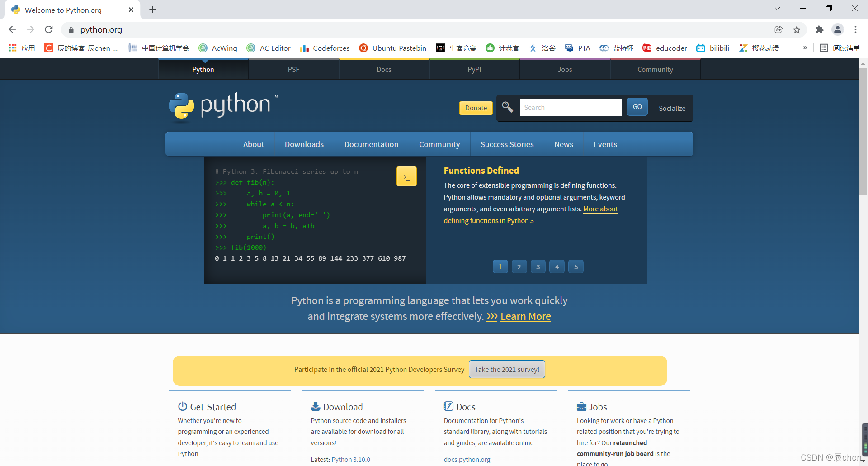Open the 中国计算机学会 bookmark
The height and width of the screenshot is (466, 868).
pos(159,48)
